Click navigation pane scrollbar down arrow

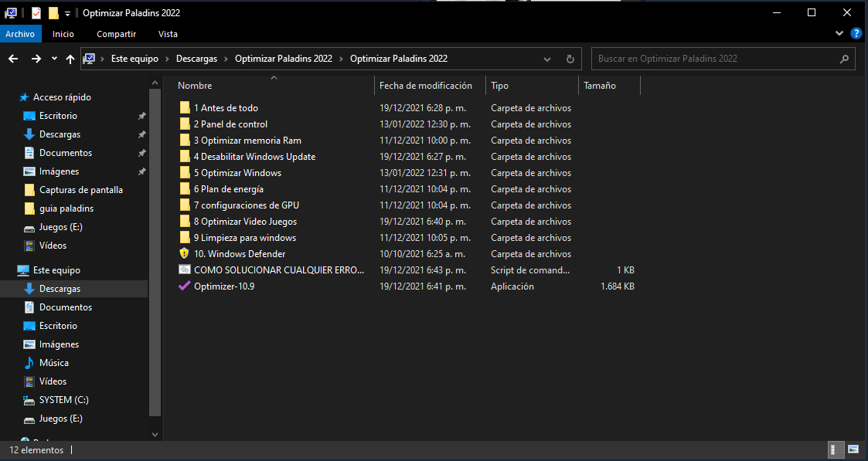155,435
